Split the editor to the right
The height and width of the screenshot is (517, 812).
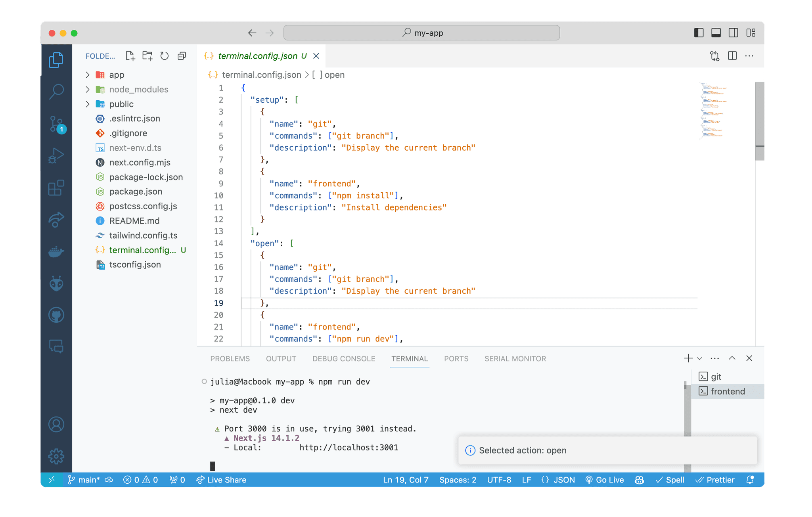(x=732, y=56)
